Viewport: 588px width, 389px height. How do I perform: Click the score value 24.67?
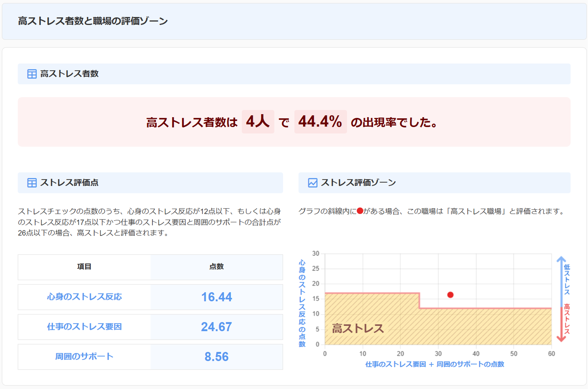tap(216, 327)
